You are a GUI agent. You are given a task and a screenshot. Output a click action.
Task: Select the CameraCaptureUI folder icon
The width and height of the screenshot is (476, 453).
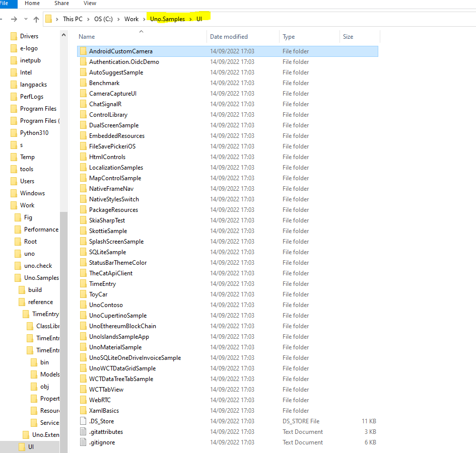[83, 94]
